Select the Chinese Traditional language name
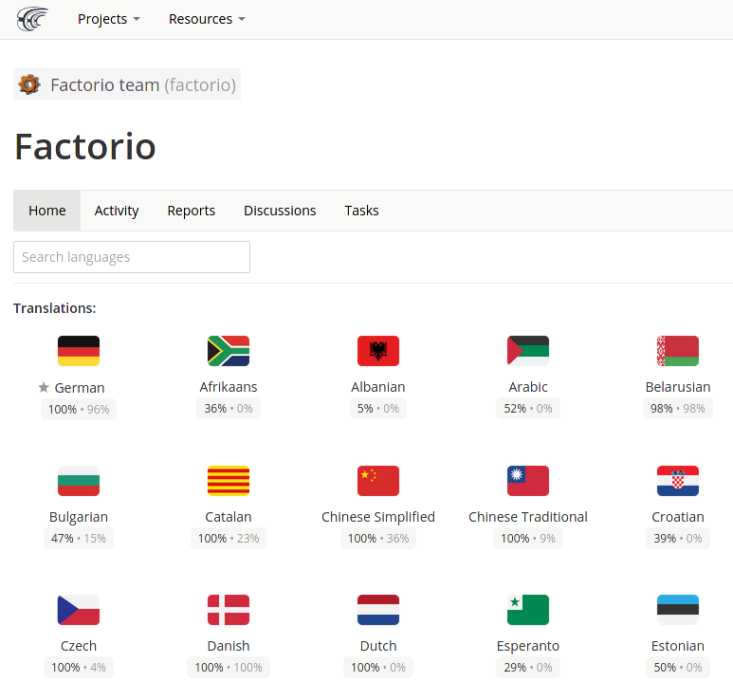 (x=528, y=517)
